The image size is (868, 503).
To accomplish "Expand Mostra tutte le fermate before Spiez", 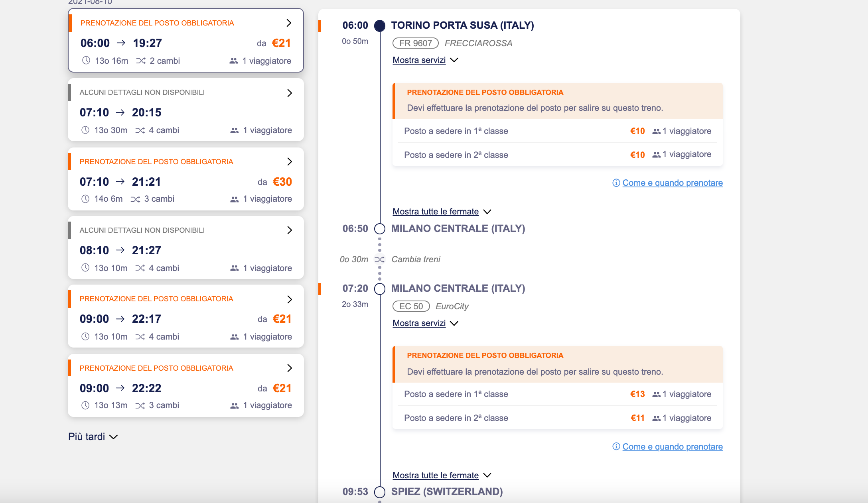I will click(442, 475).
